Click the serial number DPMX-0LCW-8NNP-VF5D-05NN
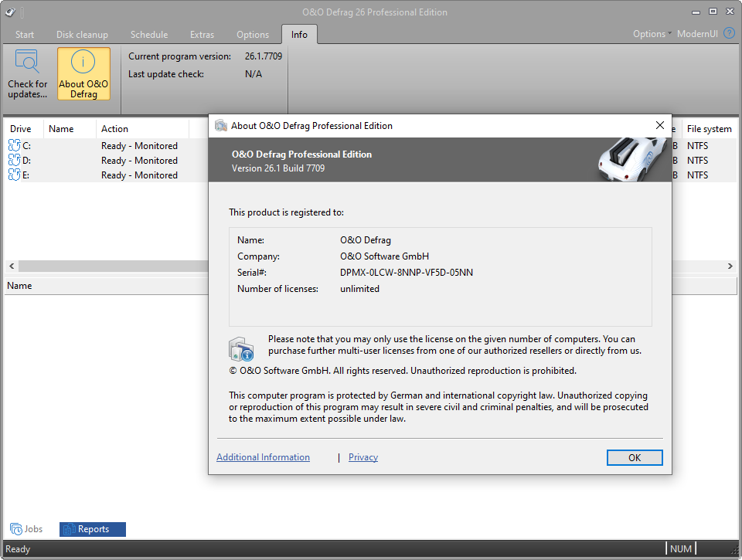The width and height of the screenshot is (742, 560). 407,273
